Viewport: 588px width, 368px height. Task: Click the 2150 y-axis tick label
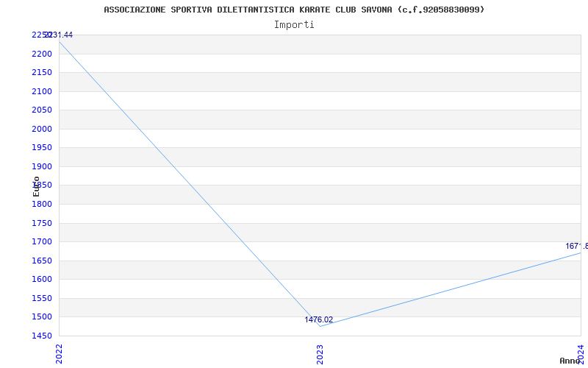tap(42, 72)
